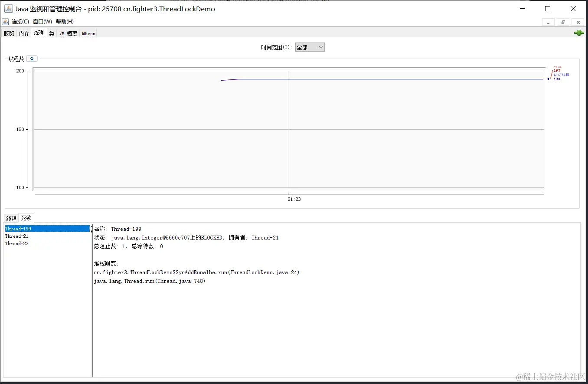Image resolution: width=588 pixels, height=384 pixels.
Task: Click the 21:23 time axis label
Action: 294,200
